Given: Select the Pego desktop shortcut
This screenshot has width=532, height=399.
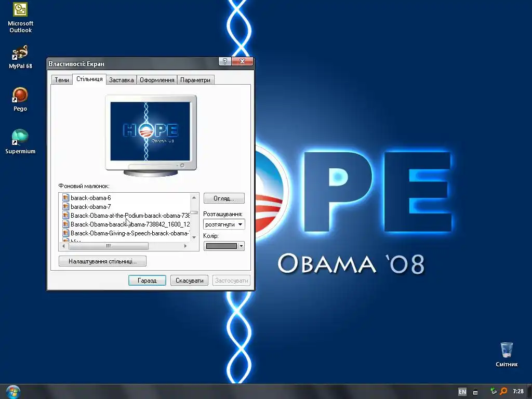Looking at the screenshot, I should [x=20, y=99].
